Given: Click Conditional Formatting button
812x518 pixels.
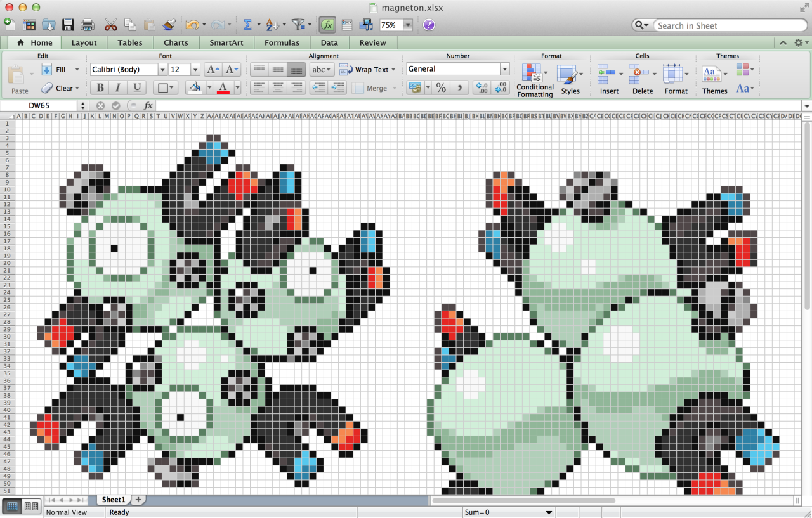Looking at the screenshot, I should click(x=535, y=80).
